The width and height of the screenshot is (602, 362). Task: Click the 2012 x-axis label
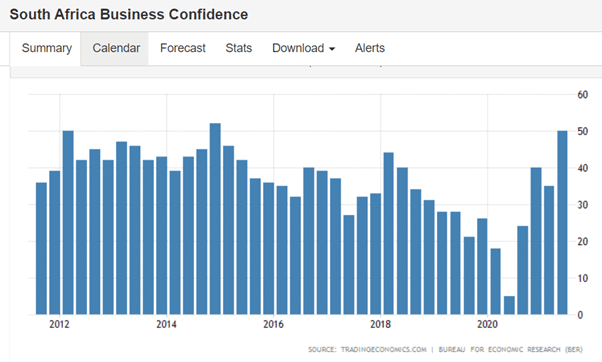click(59, 324)
